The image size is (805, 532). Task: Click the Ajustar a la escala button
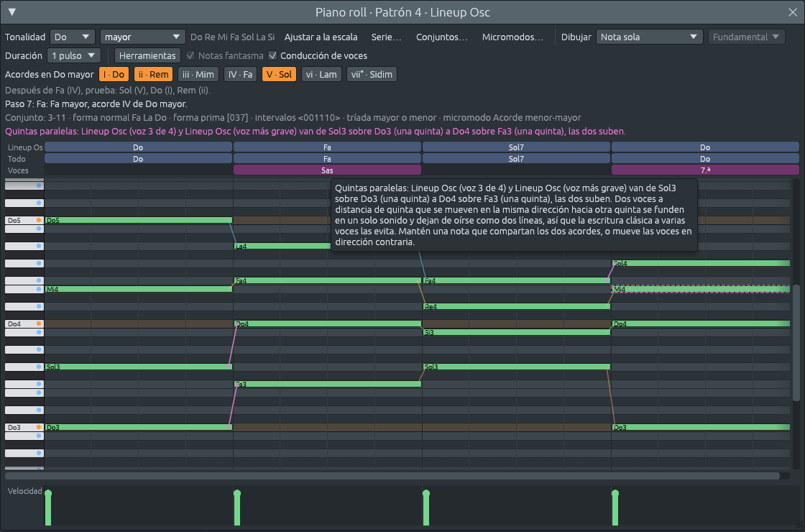321,37
